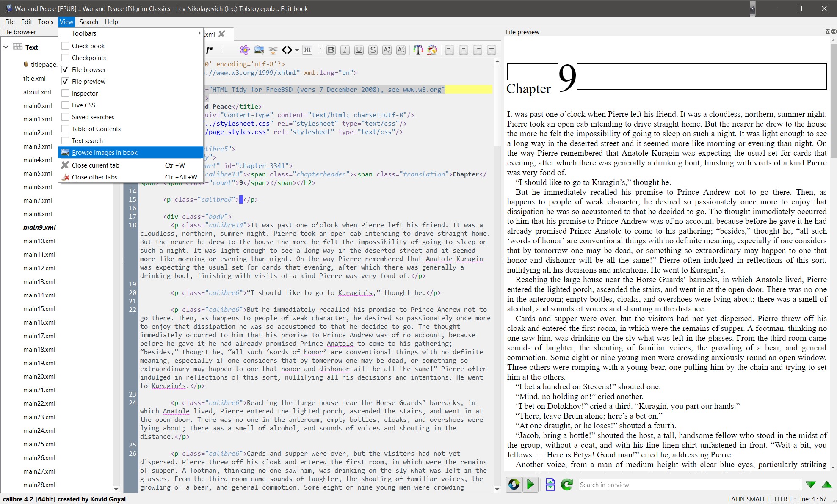837x504 pixels.
Task: Open main10.xml in file browser
Action: (39, 241)
